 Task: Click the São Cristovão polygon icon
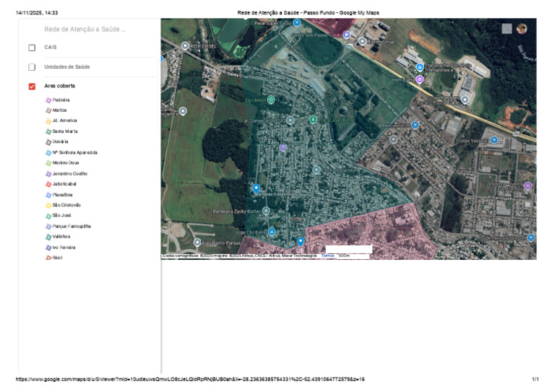coord(48,205)
